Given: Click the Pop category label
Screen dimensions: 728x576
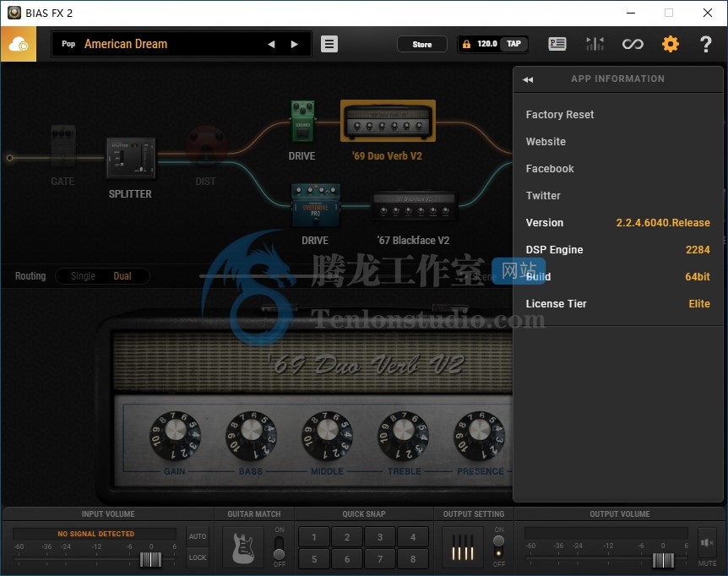Looking at the screenshot, I should (68, 44).
